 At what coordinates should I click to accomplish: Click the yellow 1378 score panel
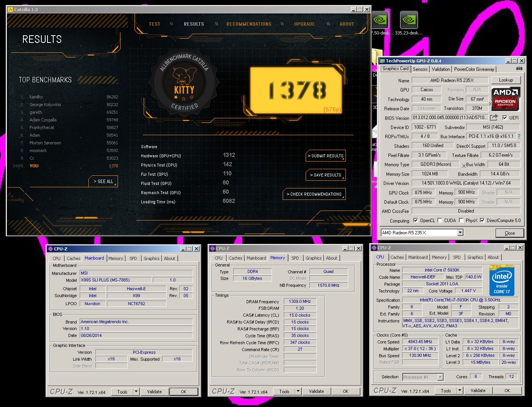tap(296, 90)
